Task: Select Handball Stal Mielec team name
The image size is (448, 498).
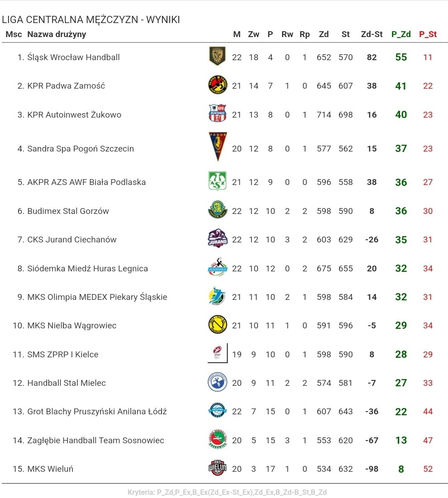Action: 67,383
